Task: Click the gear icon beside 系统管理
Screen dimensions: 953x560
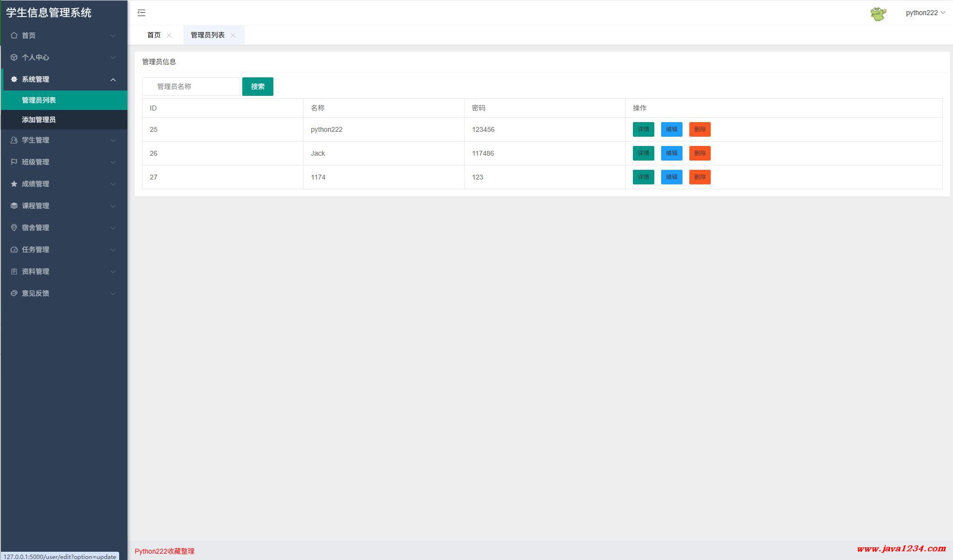Action: (14, 79)
